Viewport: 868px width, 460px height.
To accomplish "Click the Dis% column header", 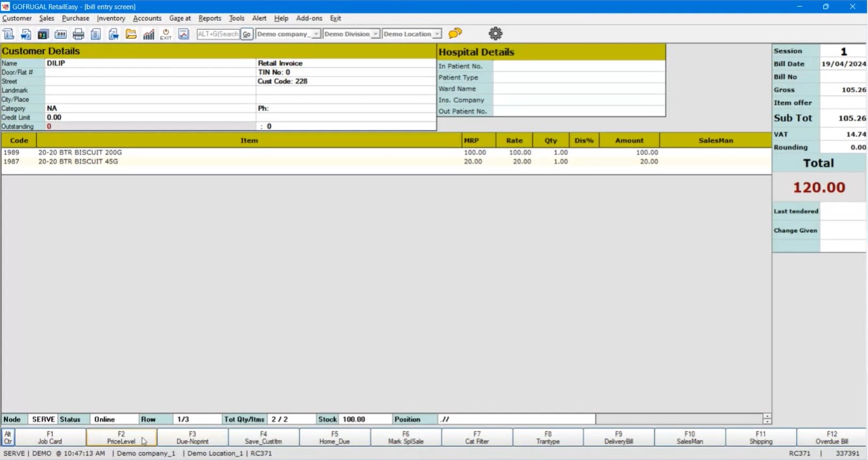I will [x=584, y=140].
